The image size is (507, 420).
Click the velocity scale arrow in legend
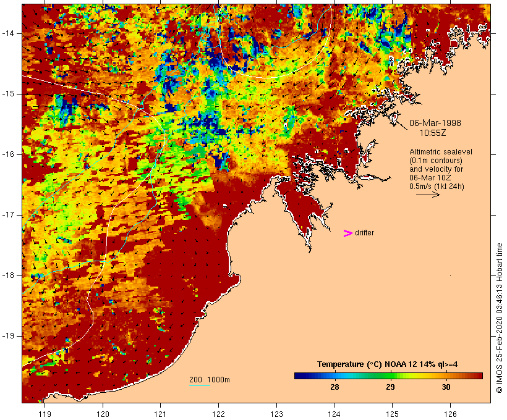coord(428,195)
